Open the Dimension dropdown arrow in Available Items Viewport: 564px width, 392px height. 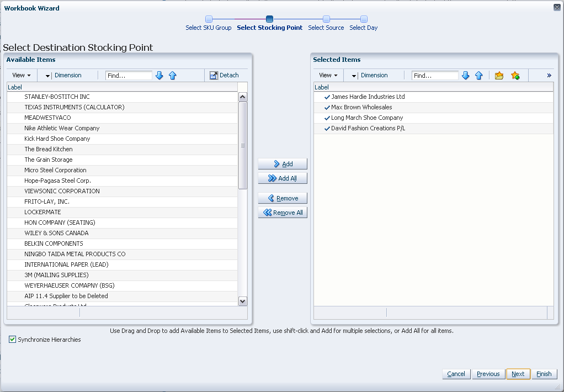(47, 76)
